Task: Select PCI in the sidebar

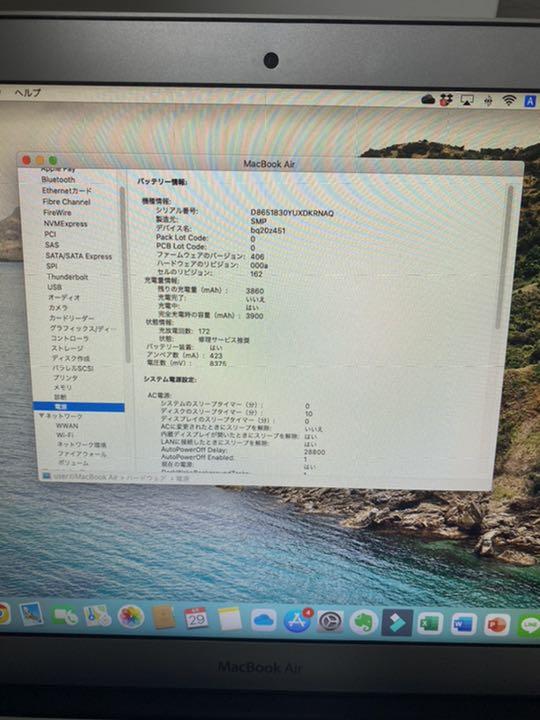Action: [x=50, y=234]
